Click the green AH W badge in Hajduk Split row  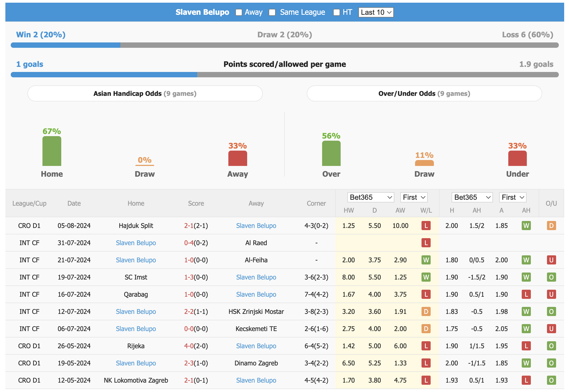[x=526, y=226]
